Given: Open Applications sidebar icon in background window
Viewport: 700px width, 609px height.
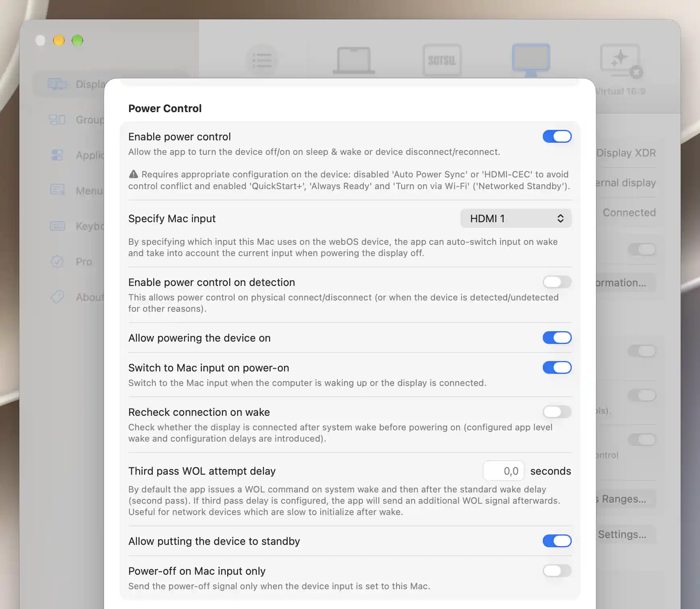Looking at the screenshot, I should tap(57, 155).
